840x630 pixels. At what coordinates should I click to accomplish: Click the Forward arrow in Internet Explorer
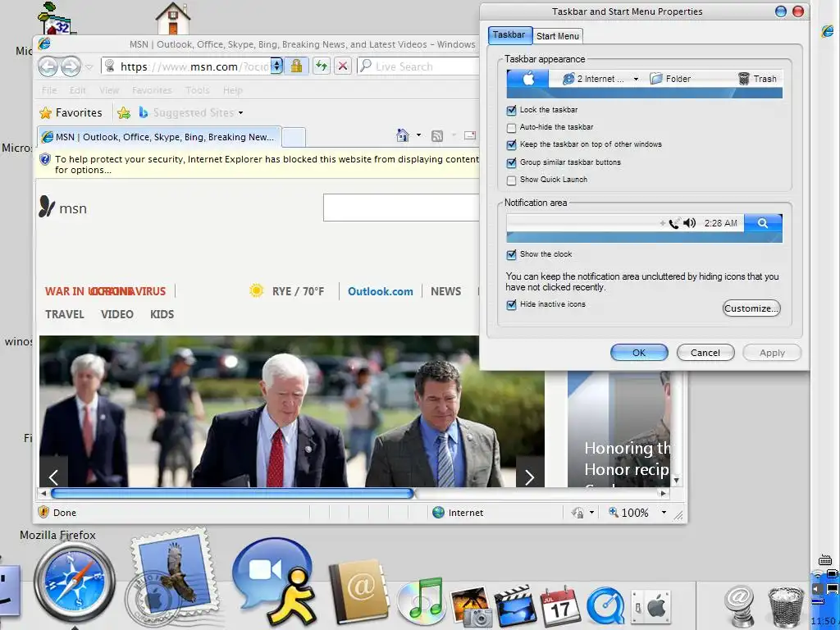coord(71,66)
